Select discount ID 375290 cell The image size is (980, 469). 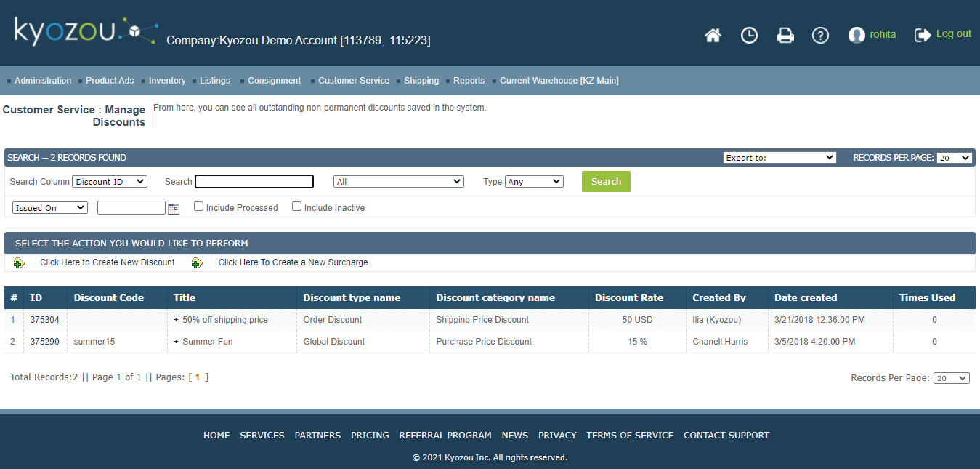(44, 342)
